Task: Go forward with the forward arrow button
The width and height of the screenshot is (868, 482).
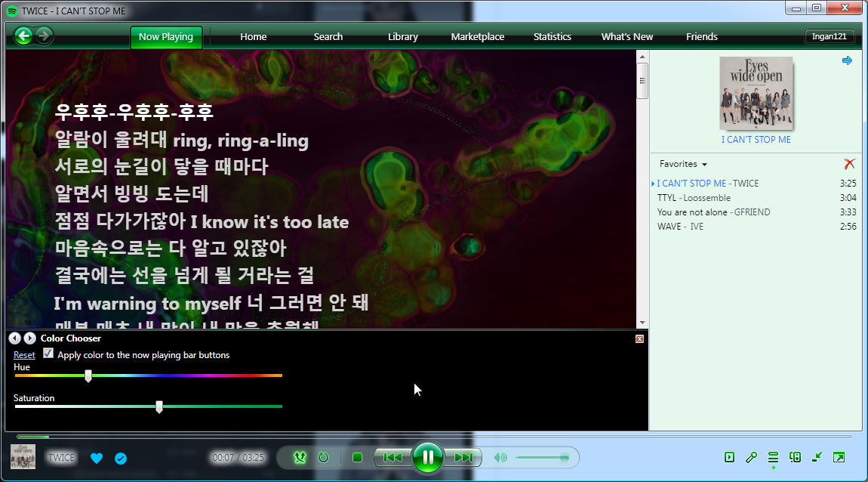Action: pyautogui.click(x=44, y=36)
